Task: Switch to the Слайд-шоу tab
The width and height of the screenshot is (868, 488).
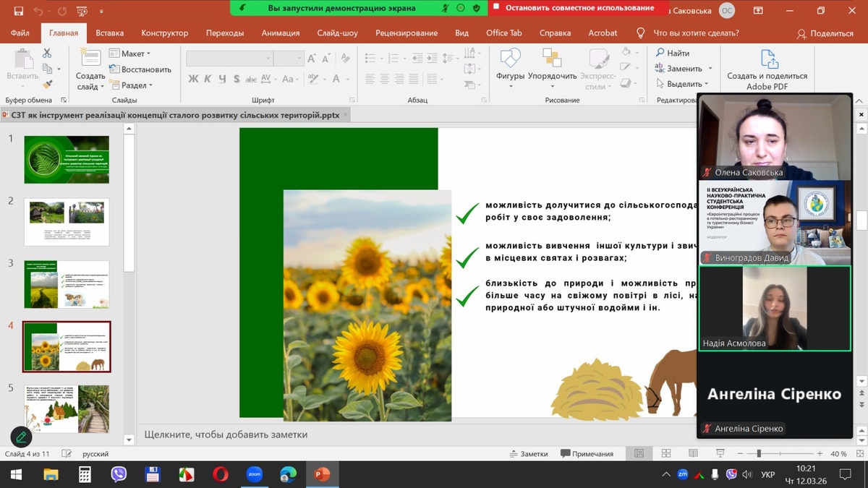Action: pos(337,33)
